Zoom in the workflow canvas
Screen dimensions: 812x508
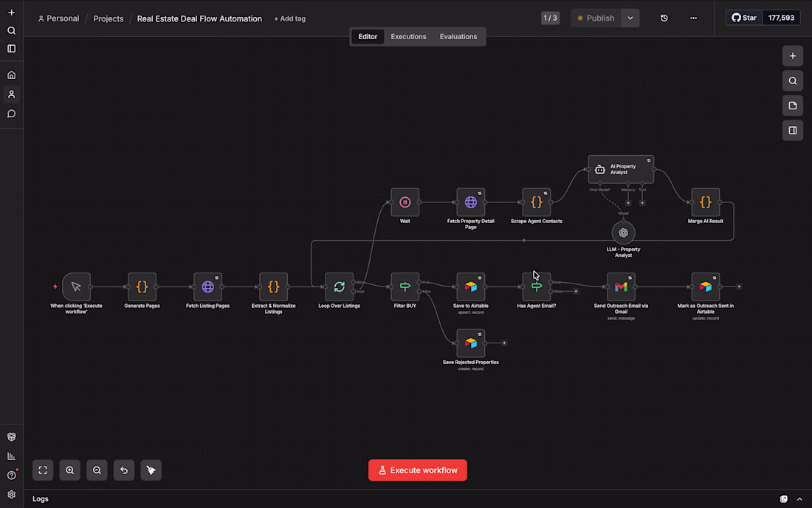[70, 470]
